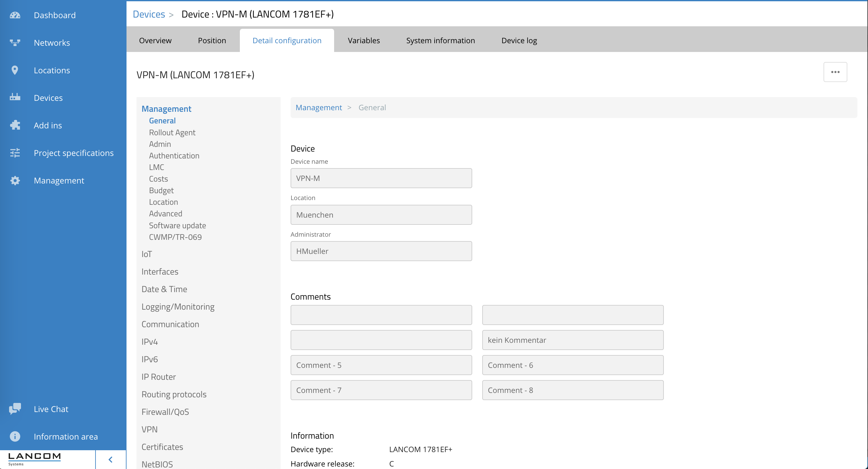Open the three-dots options menu
This screenshot has width=868, height=469.
835,72
